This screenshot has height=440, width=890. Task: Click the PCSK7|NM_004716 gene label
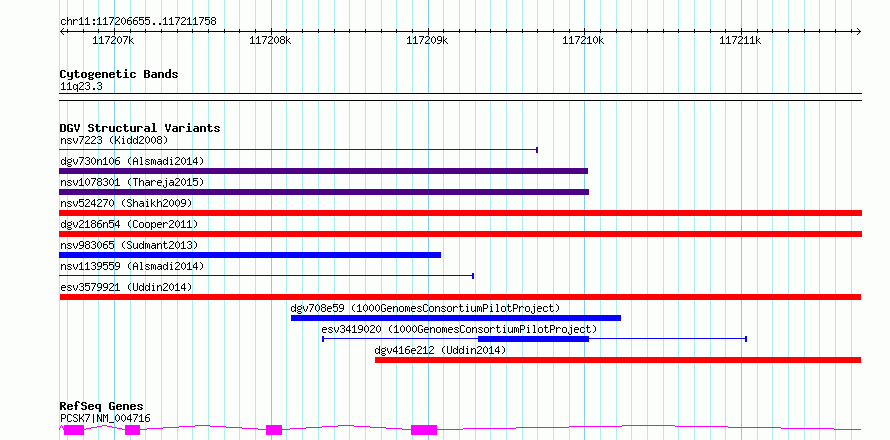(x=105, y=418)
